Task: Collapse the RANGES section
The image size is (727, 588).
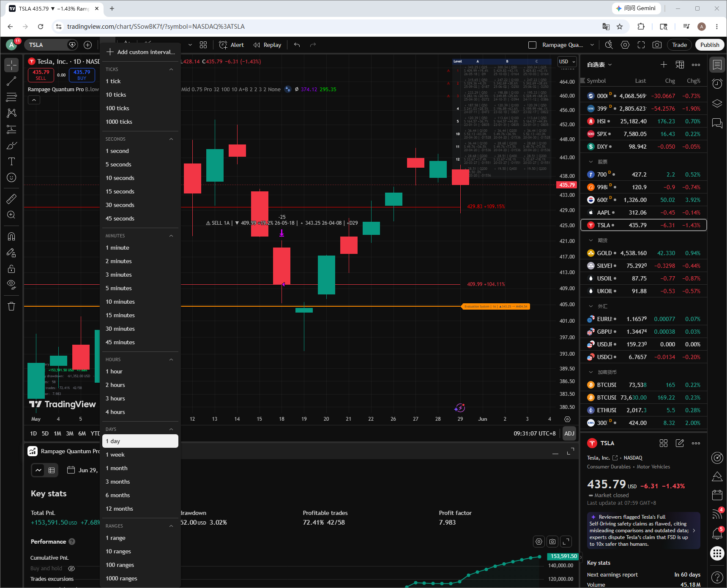Action: pyautogui.click(x=171, y=526)
